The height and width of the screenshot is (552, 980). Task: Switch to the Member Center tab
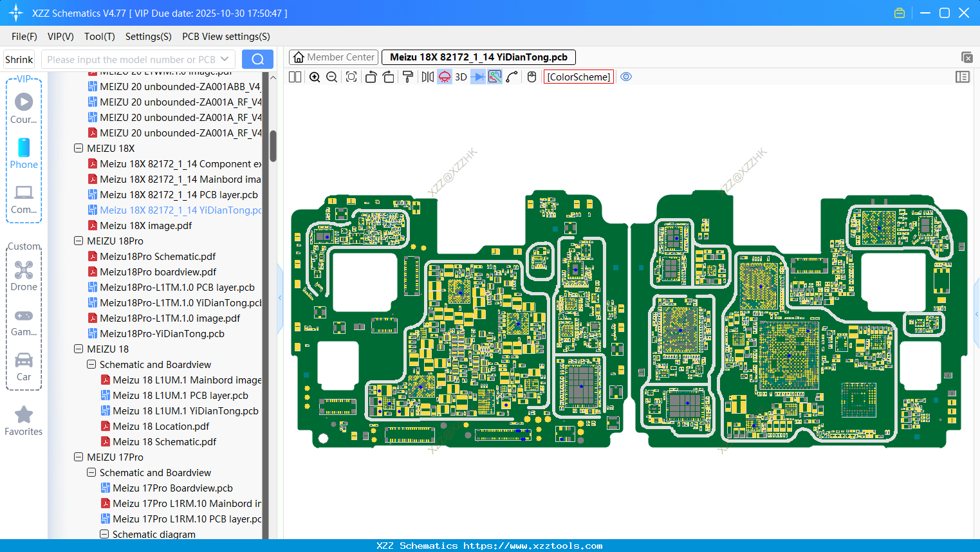(334, 57)
